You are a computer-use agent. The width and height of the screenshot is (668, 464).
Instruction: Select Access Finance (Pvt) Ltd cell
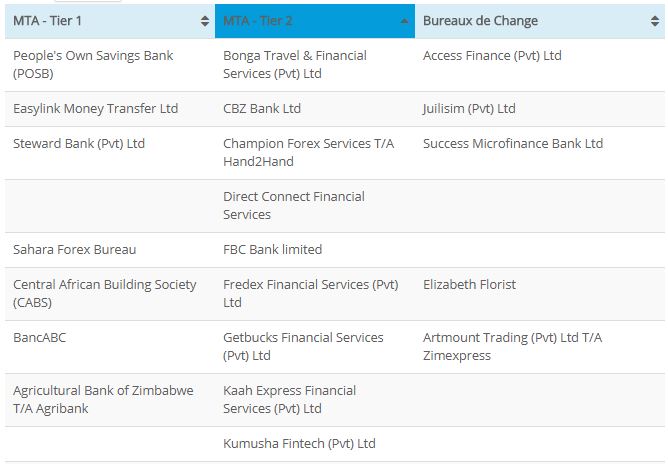(x=540, y=65)
